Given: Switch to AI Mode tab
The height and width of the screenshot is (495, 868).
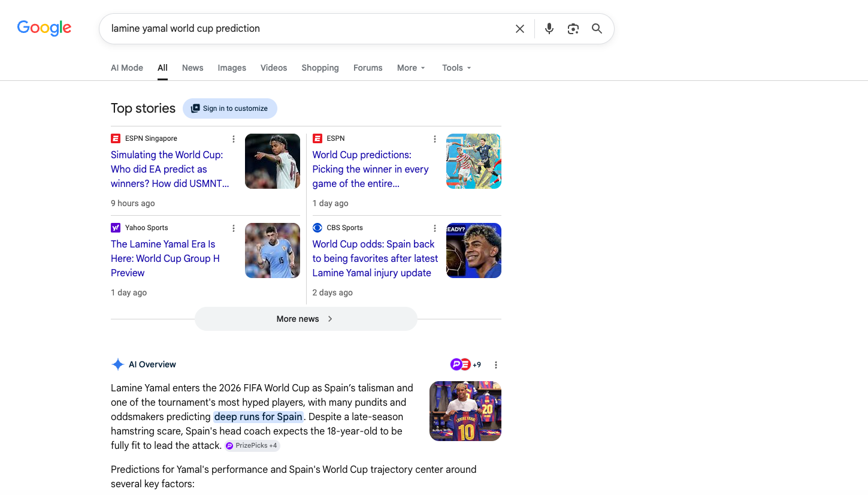Looking at the screenshot, I should pos(127,68).
